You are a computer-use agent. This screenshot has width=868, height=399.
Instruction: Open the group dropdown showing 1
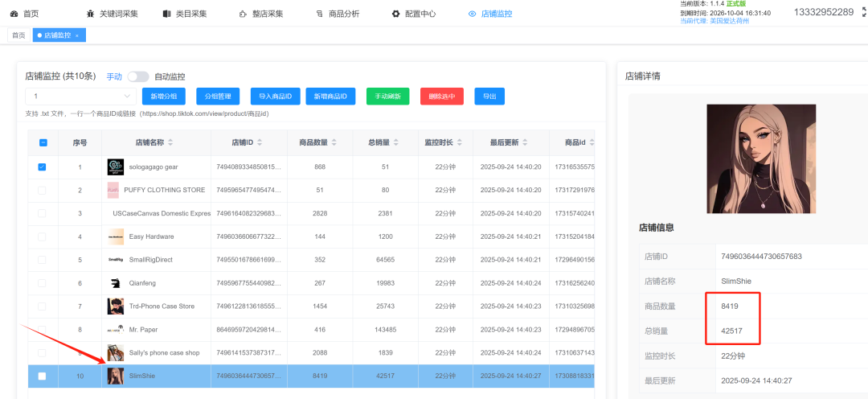80,96
